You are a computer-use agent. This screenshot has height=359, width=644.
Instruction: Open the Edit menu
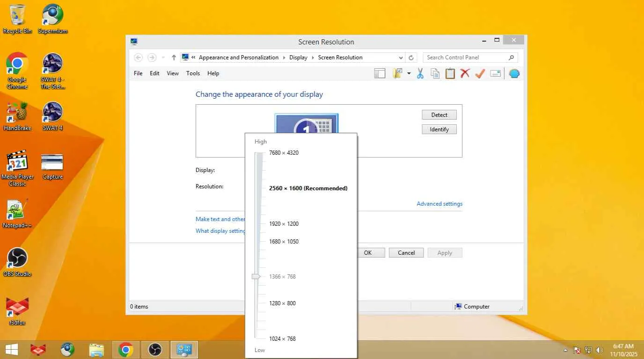(x=154, y=73)
